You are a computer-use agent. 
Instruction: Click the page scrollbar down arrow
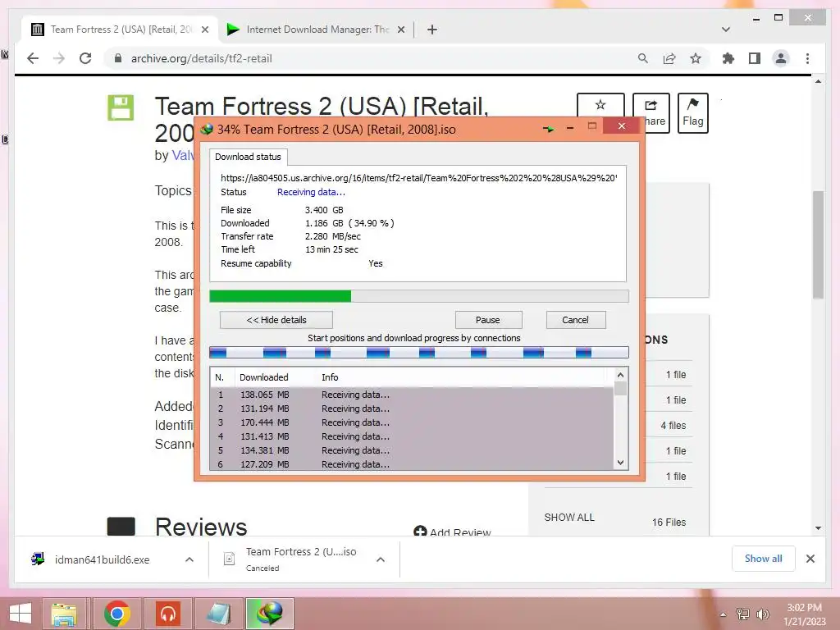pos(818,528)
